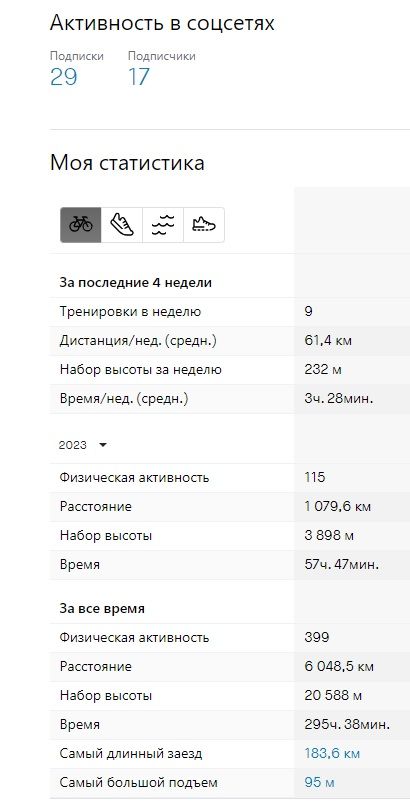Select the Самый длинный заезд row
The width and height of the screenshot is (410, 806).
230,754
